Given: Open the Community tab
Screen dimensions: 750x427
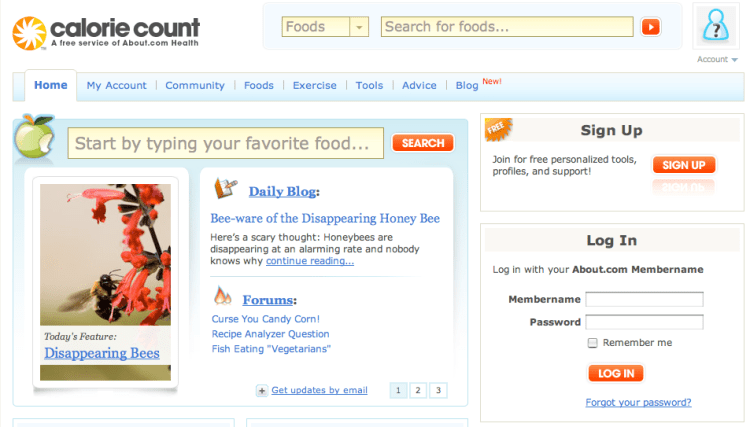Looking at the screenshot, I should tap(195, 86).
